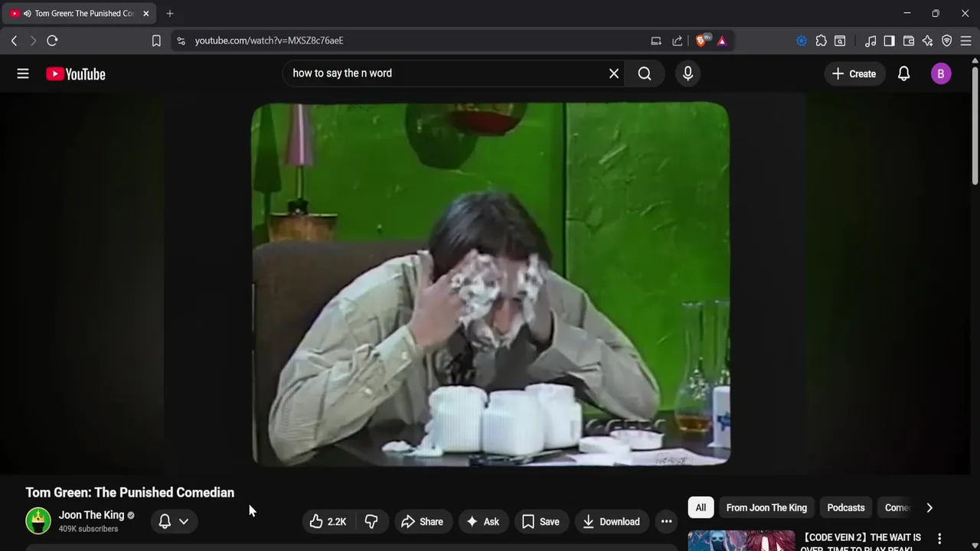This screenshot has width=980, height=551.
Task: Bookmark this page in toolbar
Action: pyautogui.click(x=156, y=41)
